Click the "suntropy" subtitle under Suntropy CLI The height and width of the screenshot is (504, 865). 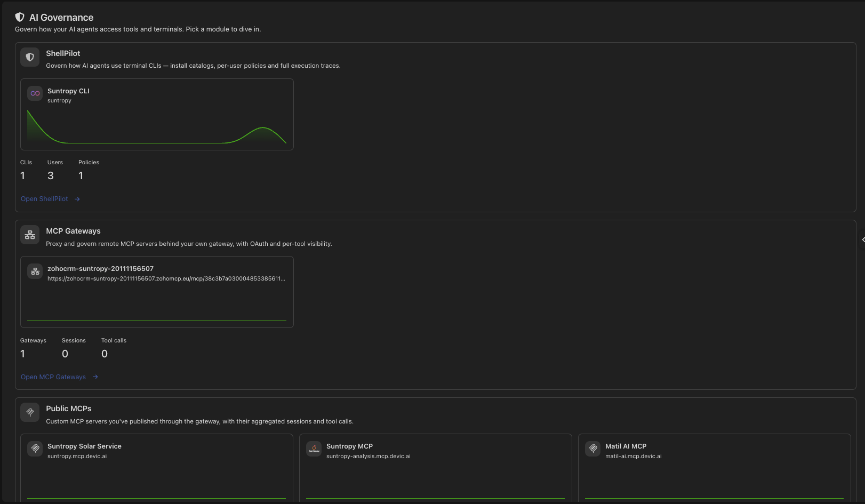tap(59, 100)
